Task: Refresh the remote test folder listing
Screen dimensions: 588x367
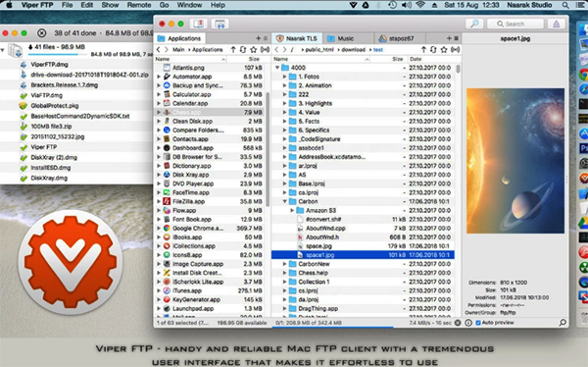Action: pos(433,50)
